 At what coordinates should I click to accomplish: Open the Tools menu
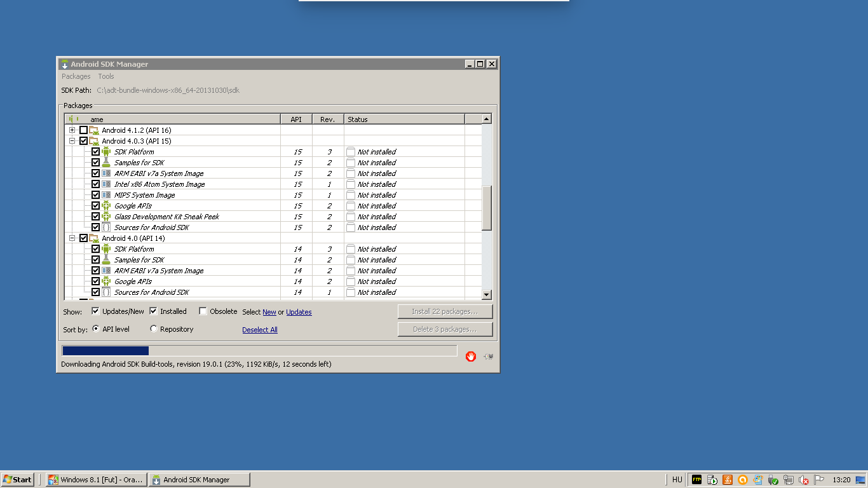point(105,76)
